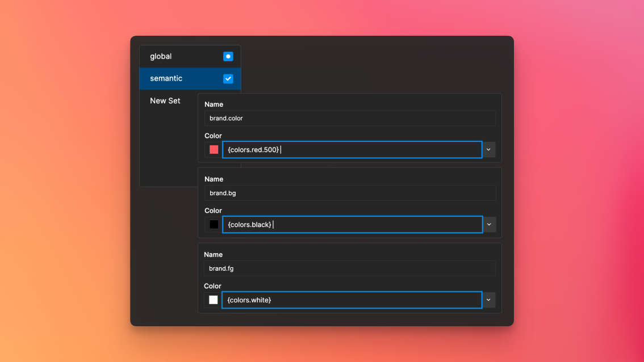Open the red color swatch for brand.color

coord(214,149)
